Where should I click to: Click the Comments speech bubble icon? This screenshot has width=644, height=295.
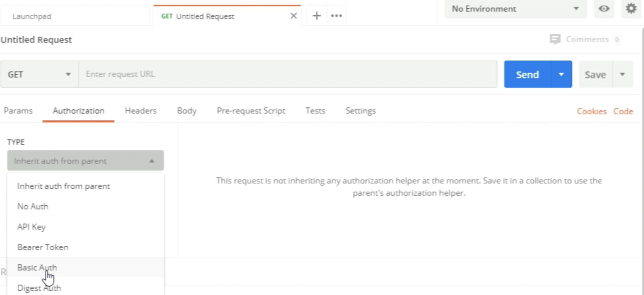[555, 39]
